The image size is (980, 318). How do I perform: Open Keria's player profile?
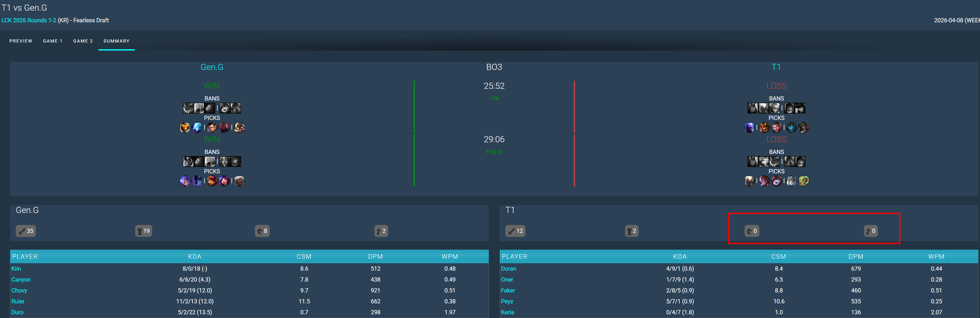tap(507, 312)
